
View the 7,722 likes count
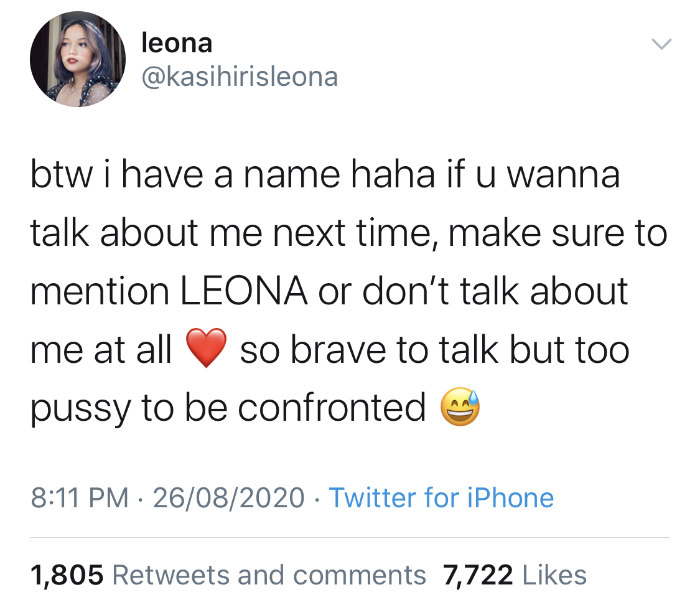tap(477, 575)
